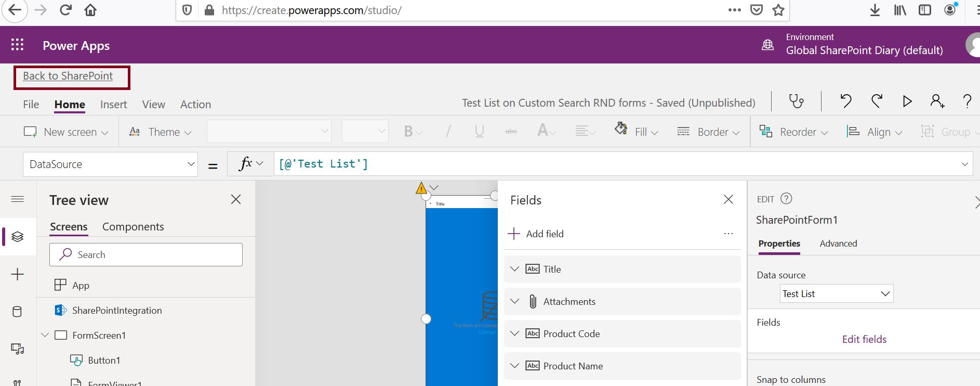
Task: Switch to the Home ribbon tab
Action: [70, 104]
